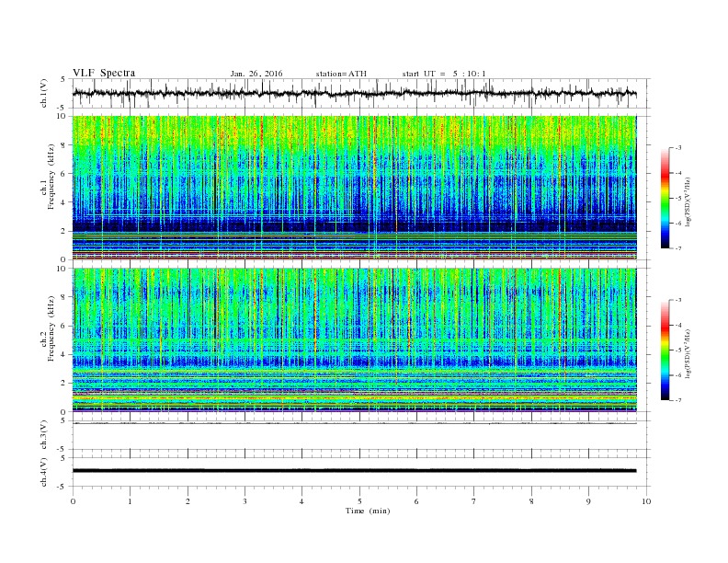Viewport: 728px width, 563px height.
Task: Click the Time (min) axis label
Action: point(368,511)
